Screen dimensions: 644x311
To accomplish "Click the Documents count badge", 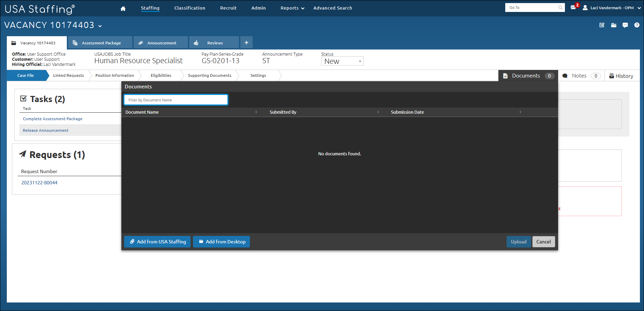I will click(550, 76).
